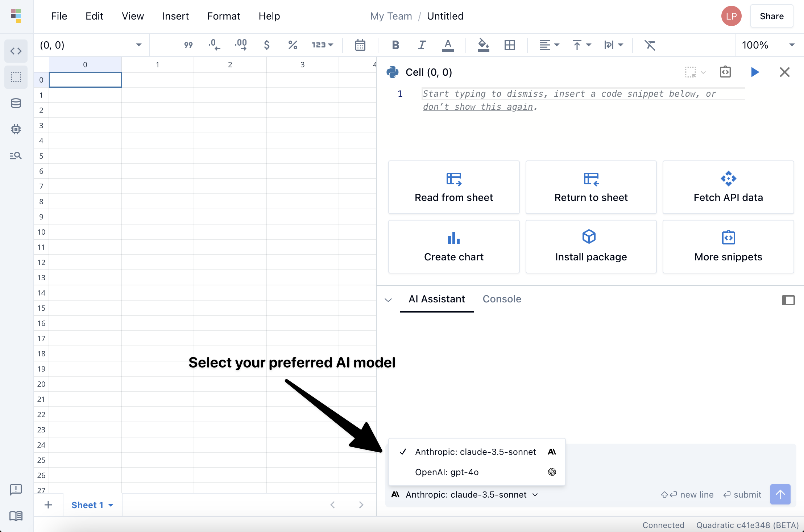The height and width of the screenshot is (532, 804).
Task: Clear formatting with the crossed T icon
Action: 650,45
